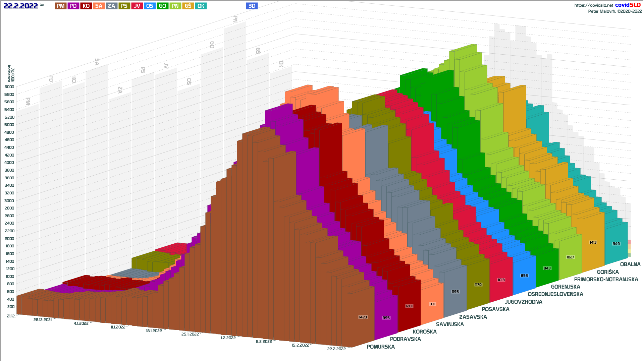The height and width of the screenshot is (362, 644).
Task: Toggle the PM region legend button
Action: 61,6
